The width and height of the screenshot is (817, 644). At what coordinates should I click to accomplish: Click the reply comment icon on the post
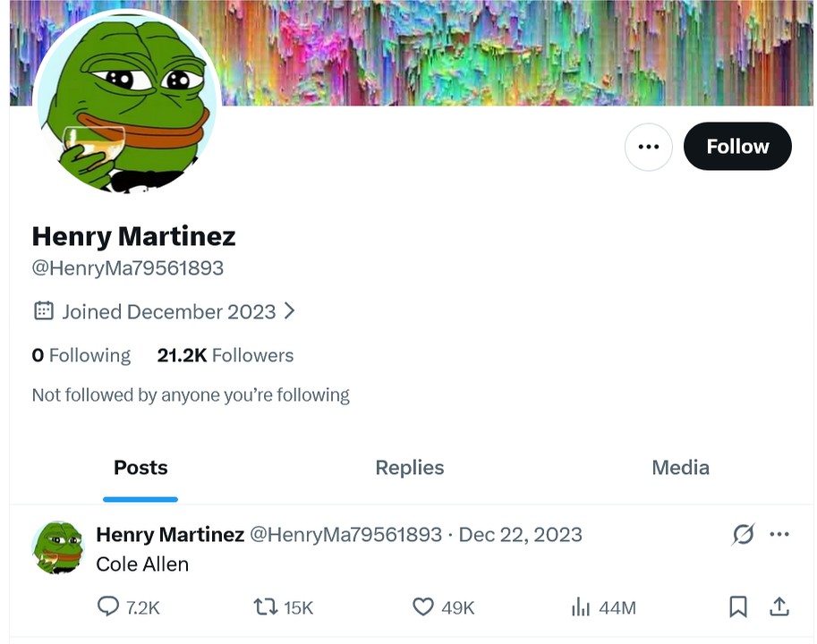[108, 607]
